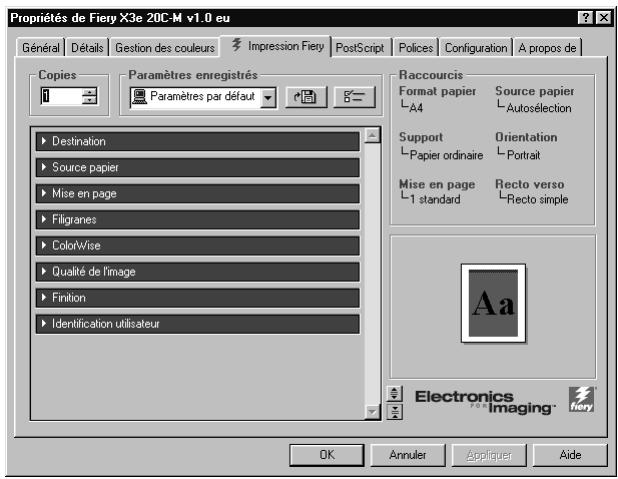Click the Portrait shortcut under Orientation
618x479 pixels.
point(523,155)
